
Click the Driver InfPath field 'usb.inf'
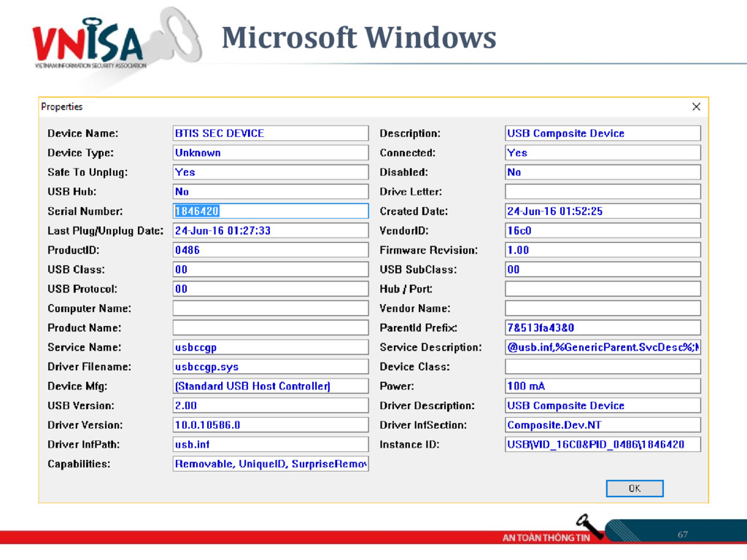click(271, 444)
